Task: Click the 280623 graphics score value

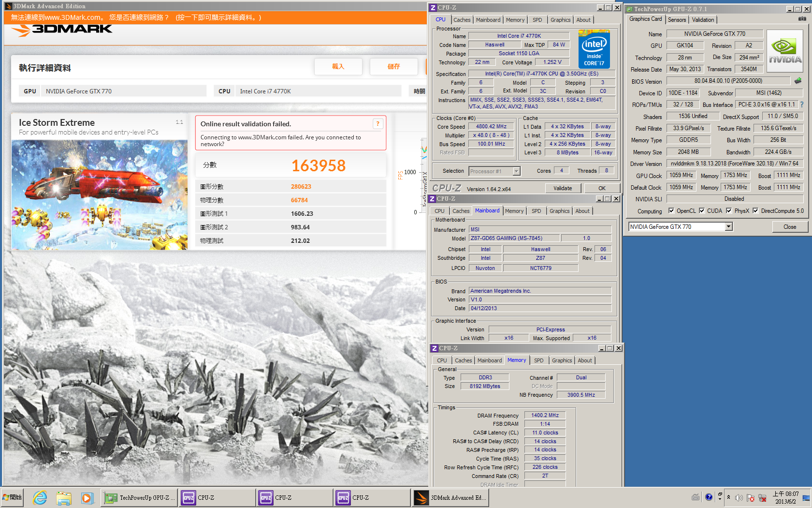Action: click(x=301, y=187)
